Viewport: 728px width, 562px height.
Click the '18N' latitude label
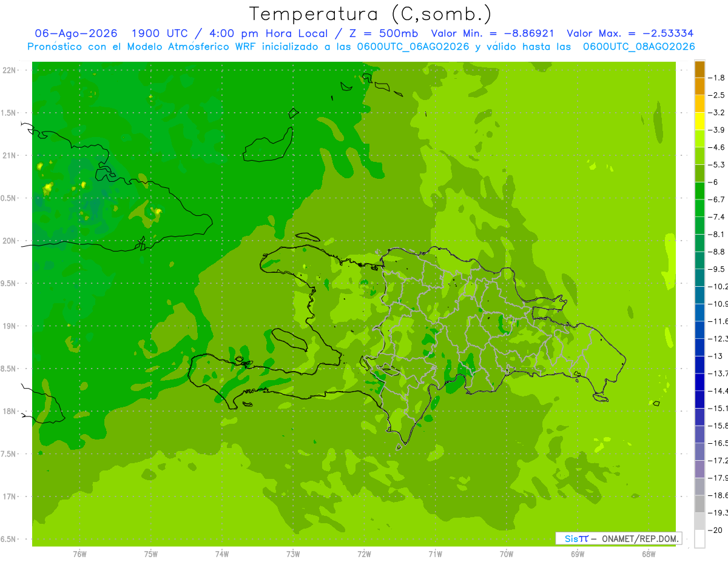[x=9, y=411]
